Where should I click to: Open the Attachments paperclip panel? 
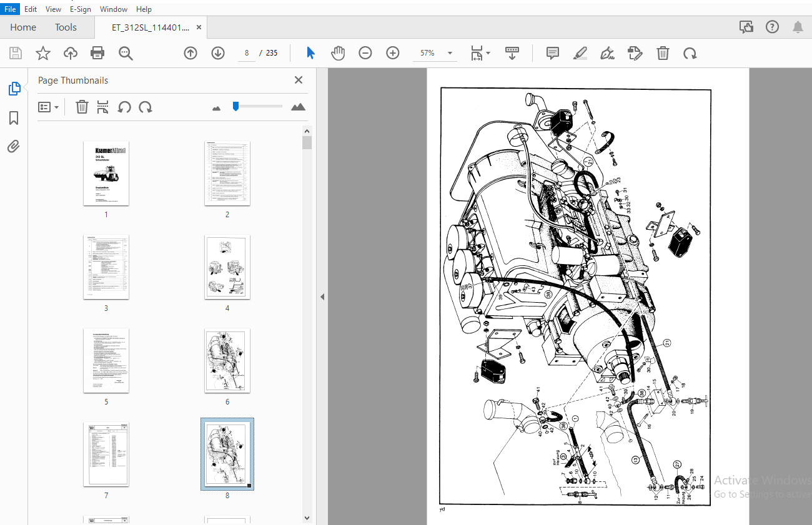click(14, 147)
